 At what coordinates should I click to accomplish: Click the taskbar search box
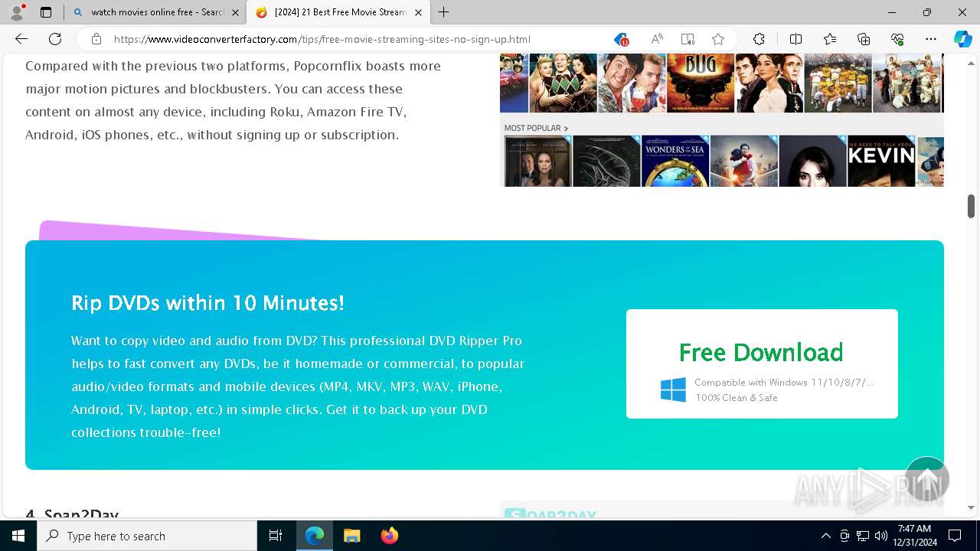(x=147, y=536)
